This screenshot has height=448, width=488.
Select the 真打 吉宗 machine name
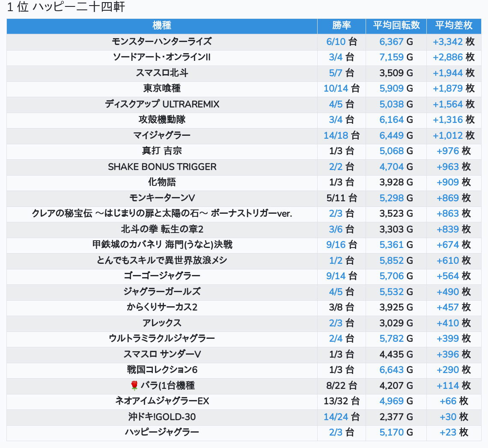point(162,151)
